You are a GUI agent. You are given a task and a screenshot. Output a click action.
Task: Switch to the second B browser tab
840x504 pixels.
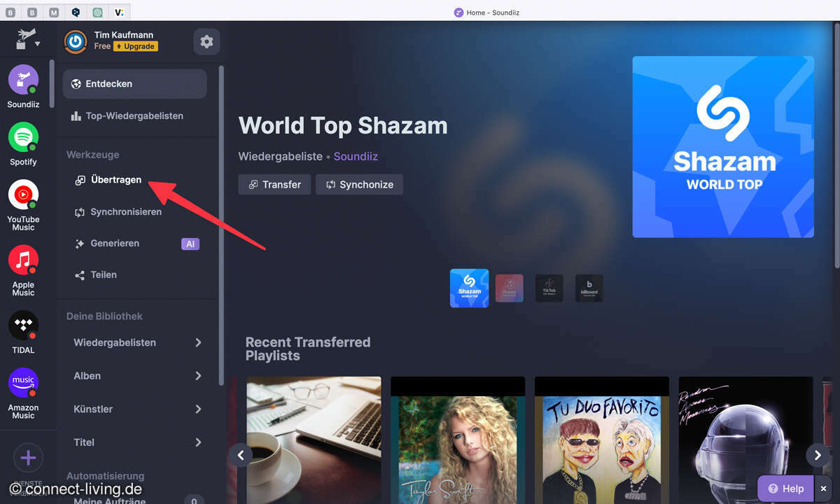pos(33,12)
